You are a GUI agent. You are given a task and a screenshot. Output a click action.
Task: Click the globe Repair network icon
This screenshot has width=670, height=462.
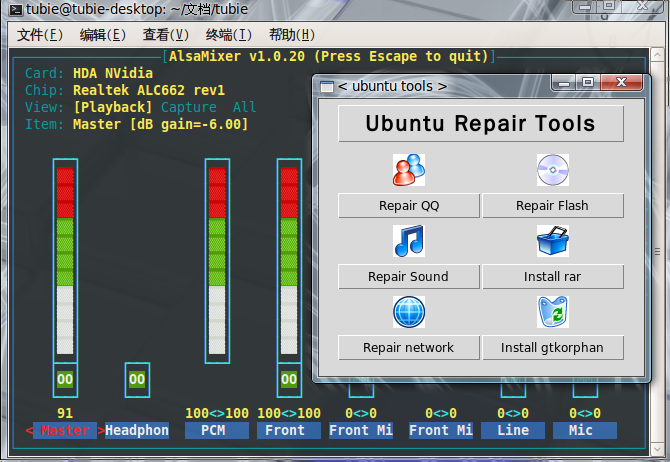(x=409, y=312)
